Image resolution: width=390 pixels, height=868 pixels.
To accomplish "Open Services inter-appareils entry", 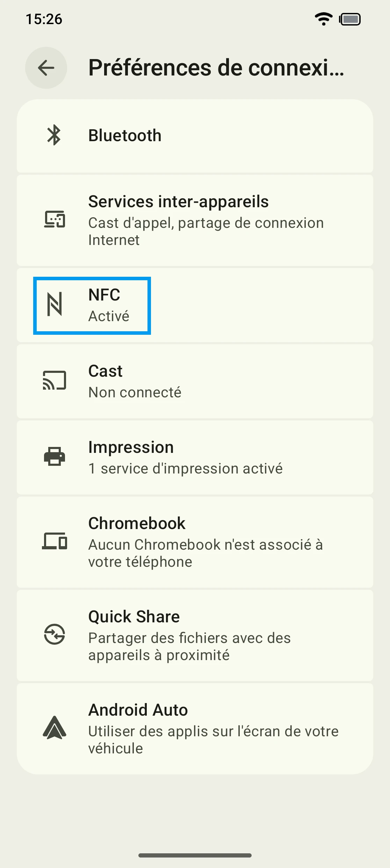I will (x=178, y=202).
